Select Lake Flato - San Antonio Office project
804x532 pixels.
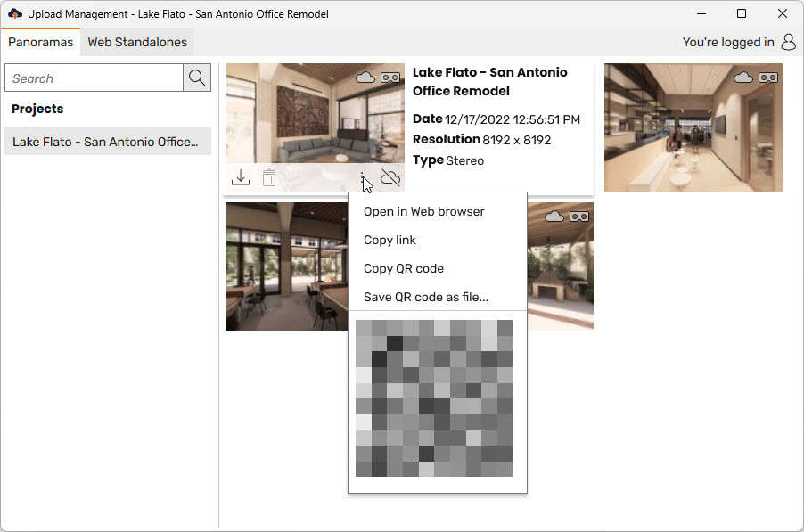click(x=108, y=142)
